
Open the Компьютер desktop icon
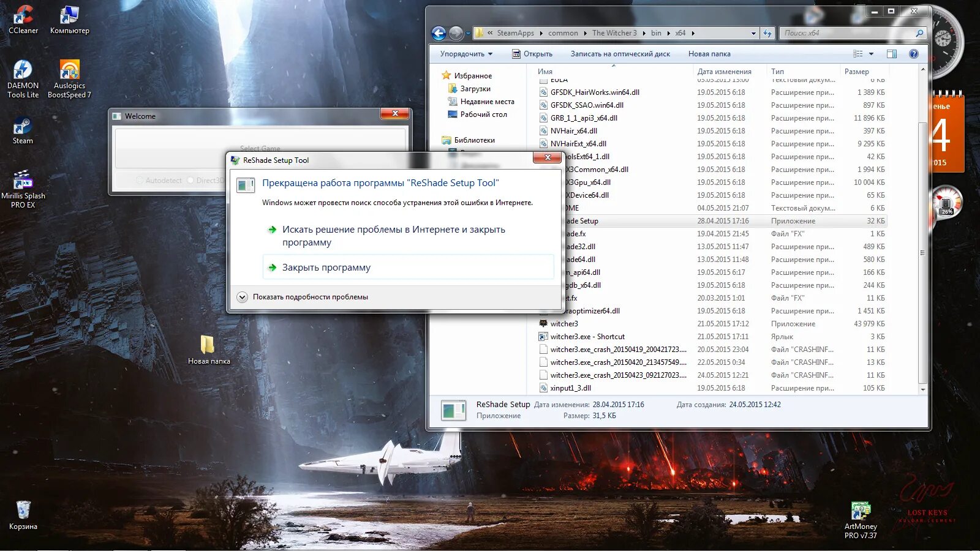[69, 19]
